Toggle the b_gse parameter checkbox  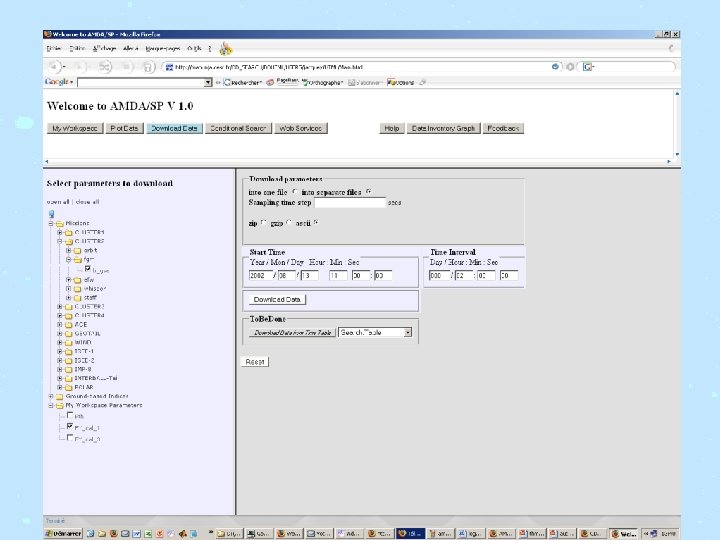pyautogui.click(x=87, y=269)
